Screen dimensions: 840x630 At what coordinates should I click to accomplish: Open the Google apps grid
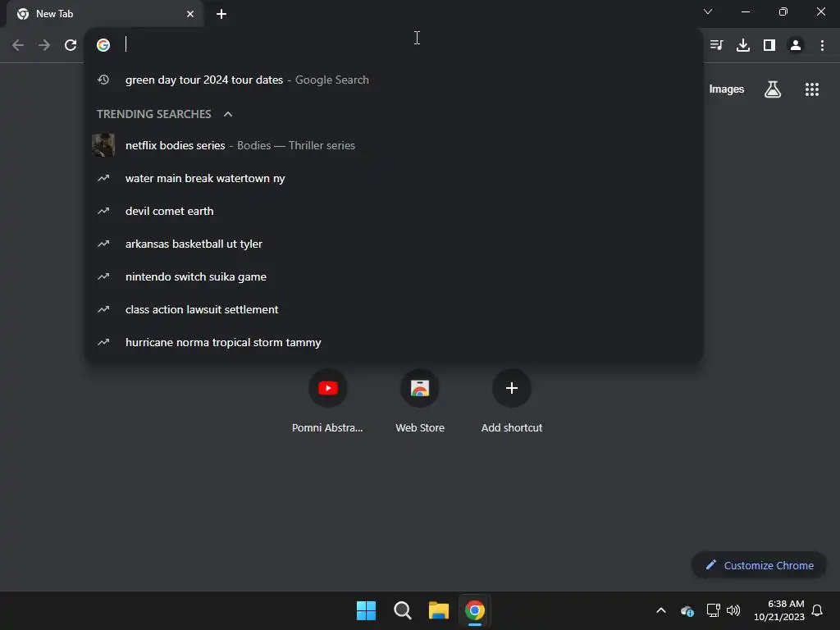(812, 89)
